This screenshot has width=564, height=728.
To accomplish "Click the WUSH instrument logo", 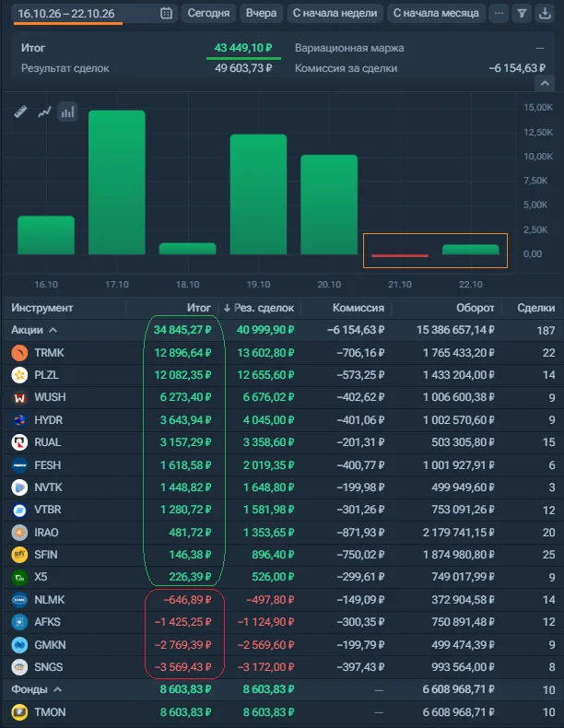I will pyautogui.click(x=19, y=397).
